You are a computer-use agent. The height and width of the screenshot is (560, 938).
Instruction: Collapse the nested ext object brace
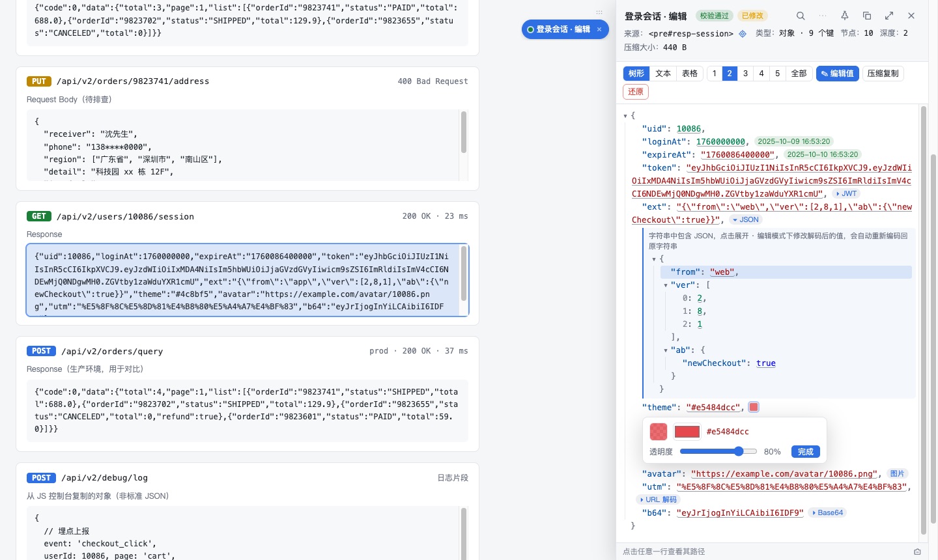pyautogui.click(x=654, y=259)
